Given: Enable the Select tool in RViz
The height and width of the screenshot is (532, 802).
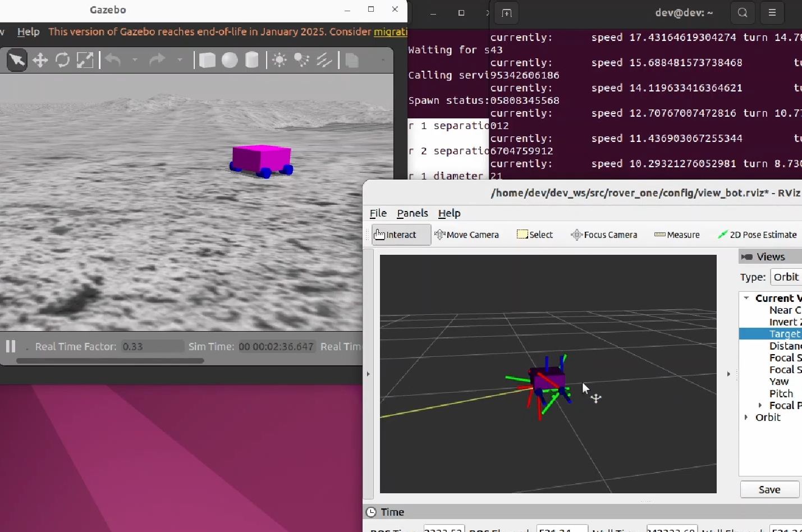Looking at the screenshot, I should (x=535, y=235).
